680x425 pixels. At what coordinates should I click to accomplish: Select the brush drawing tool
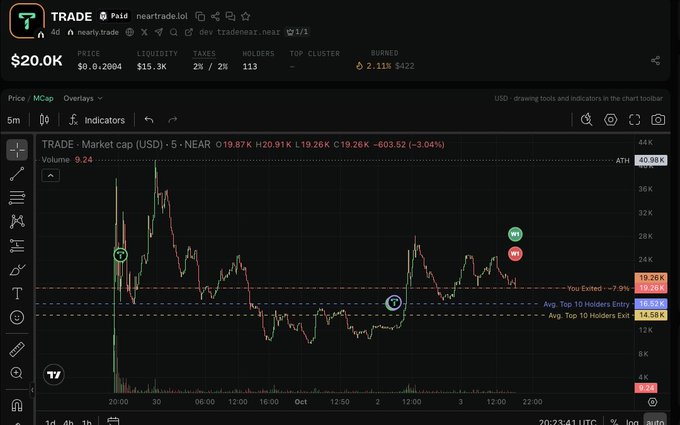tap(17, 270)
